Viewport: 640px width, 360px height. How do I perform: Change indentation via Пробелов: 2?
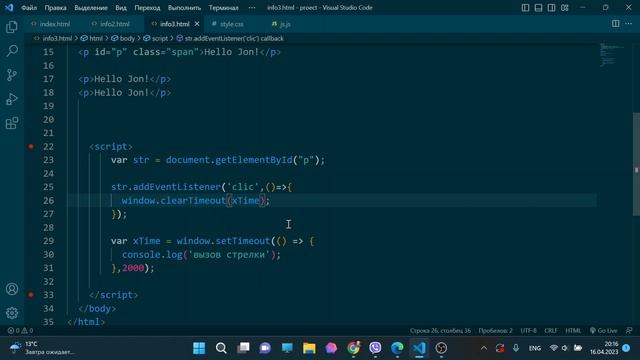point(496,331)
